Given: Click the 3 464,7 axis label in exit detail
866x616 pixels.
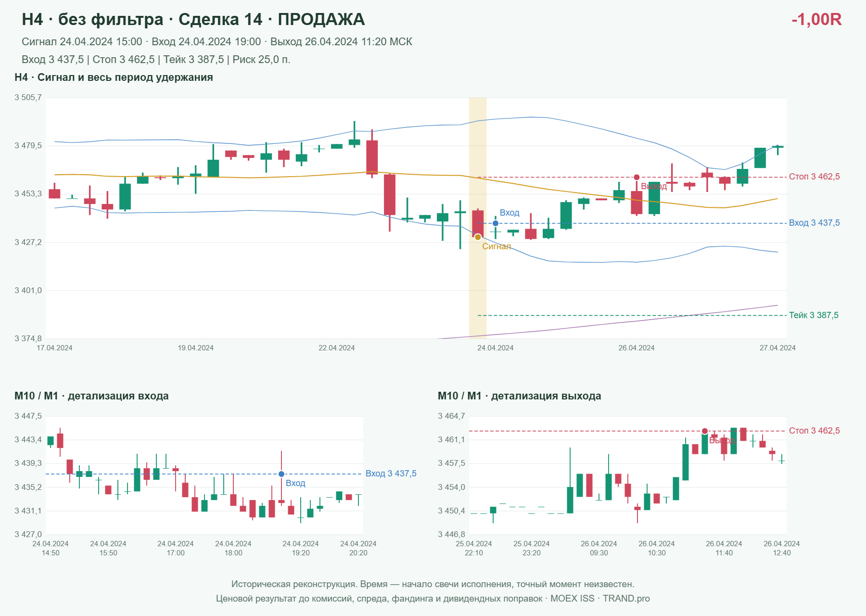Looking at the screenshot, I should pyautogui.click(x=451, y=416).
